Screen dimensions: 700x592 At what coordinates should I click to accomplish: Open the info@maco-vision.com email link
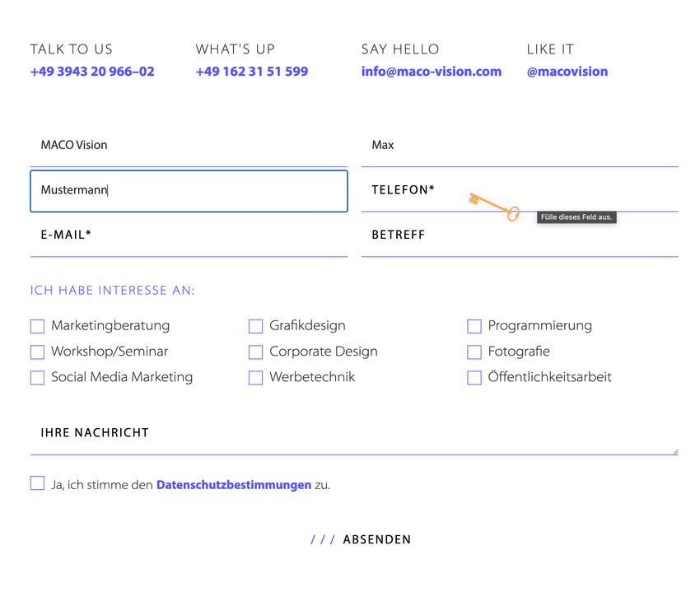[x=432, y=72]
